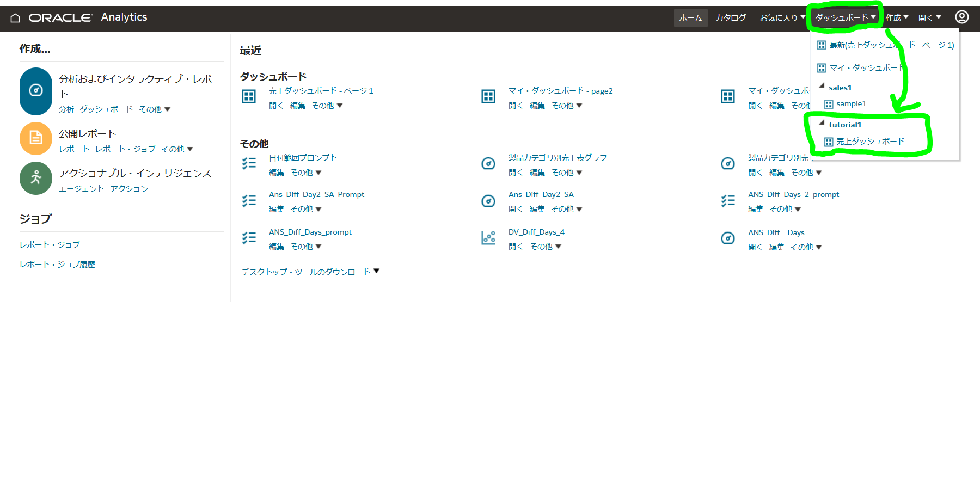980x479 pixels.
Task: Click dashboard icon beside 最新(売上ダッシュボード) menu entry
Action: coord(822,45)
